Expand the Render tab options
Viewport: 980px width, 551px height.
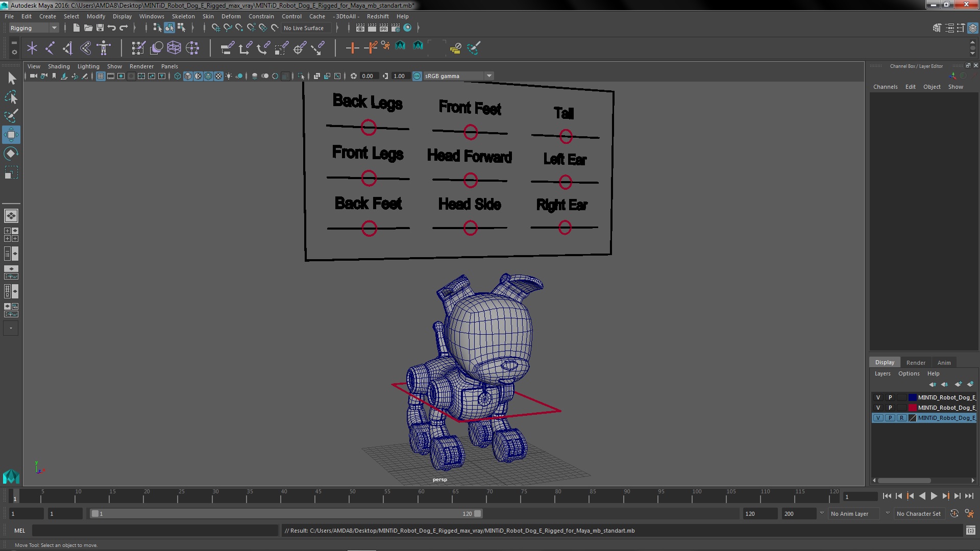[915, 362]
